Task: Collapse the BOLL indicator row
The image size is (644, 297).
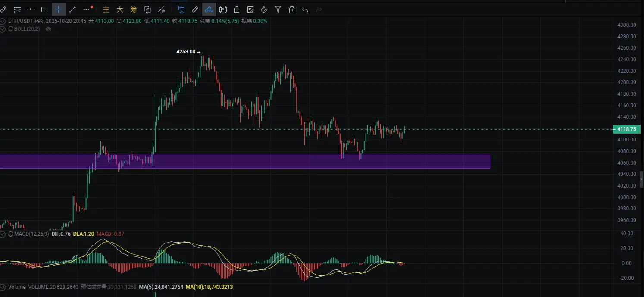Action: [3, 29]
